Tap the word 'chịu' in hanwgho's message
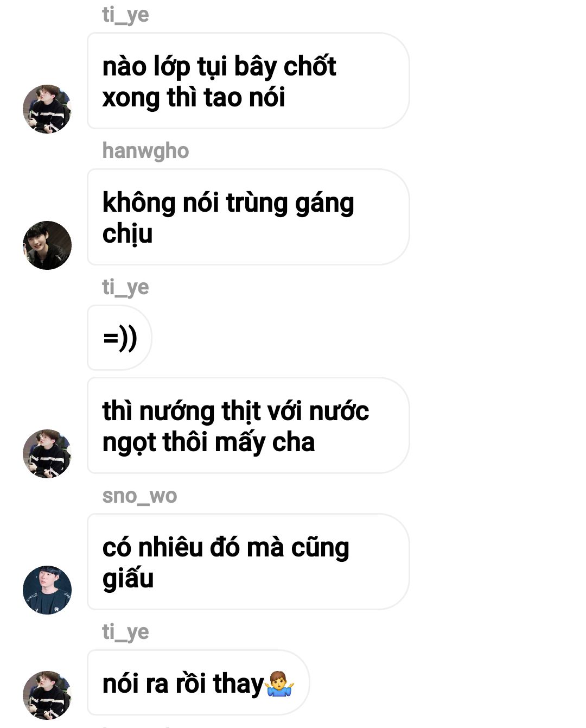Screen dimensions: 586x728 [x=128, y=234]
